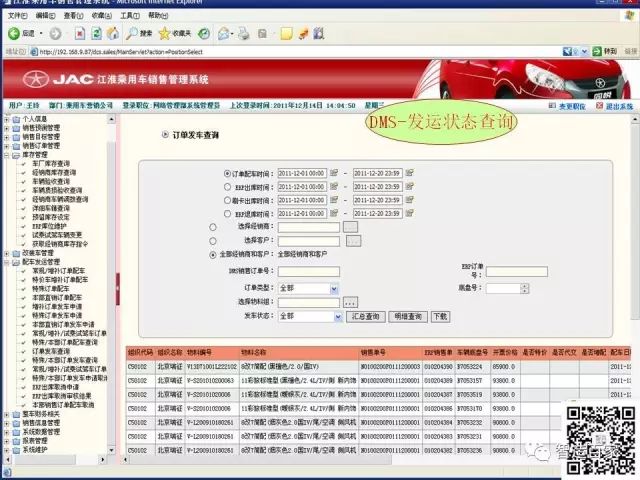Click the Stop loading icon in toolbar

coord(80,33)
